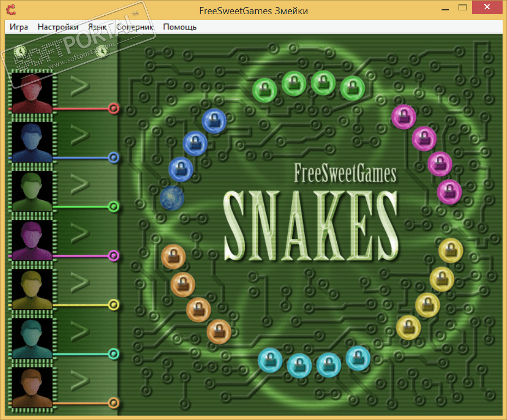Expand the chevron beside the orange player
507x420 pixels.
pos(80,381)
